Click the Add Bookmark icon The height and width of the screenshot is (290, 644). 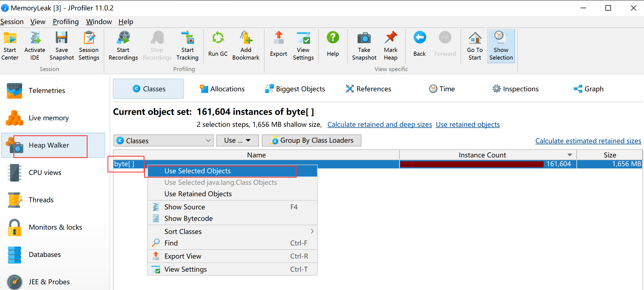coord(246,46)
